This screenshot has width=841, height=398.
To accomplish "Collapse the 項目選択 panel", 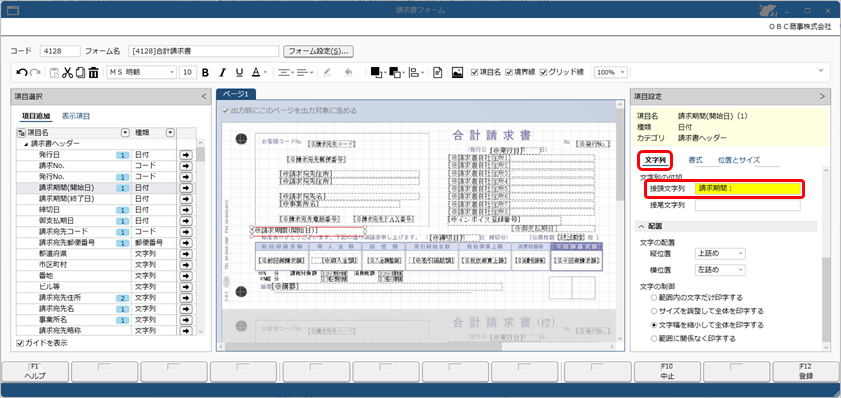I will [x=203, y=97].
